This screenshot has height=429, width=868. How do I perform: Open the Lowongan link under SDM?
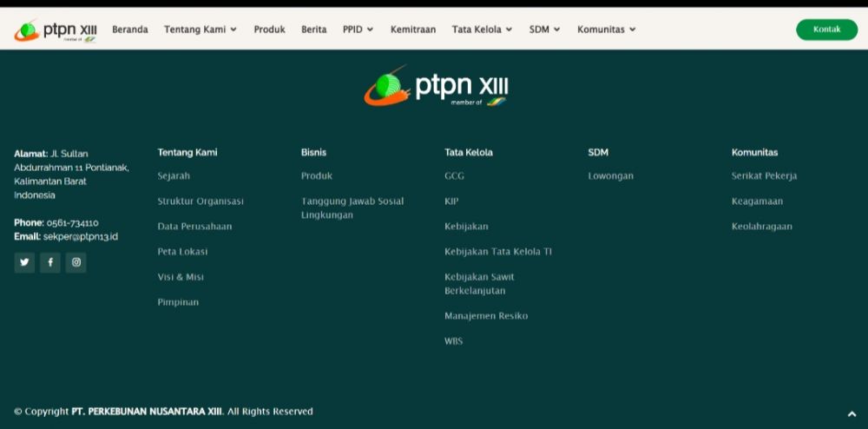coord(610,175)
